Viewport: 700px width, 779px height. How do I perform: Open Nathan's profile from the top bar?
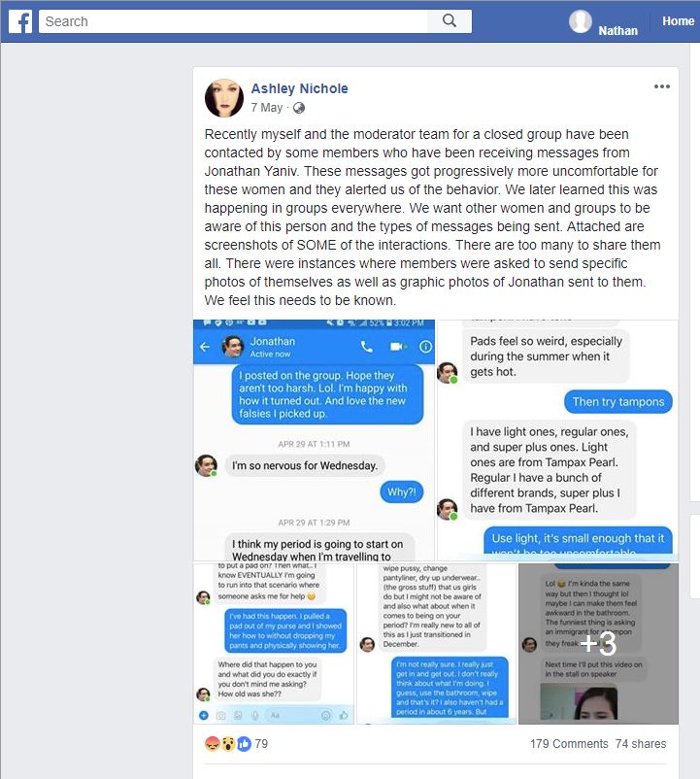617,31
